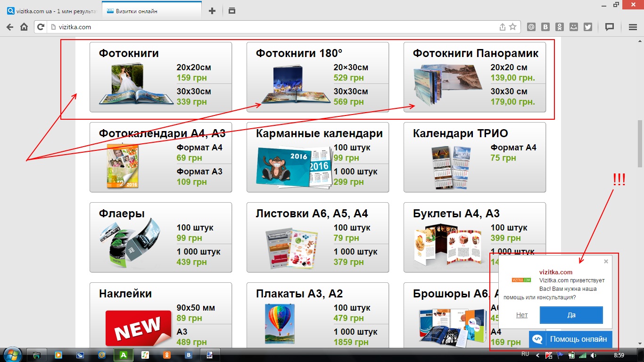Viewport: 644px width, 362px height.
Task: Select the Визитки онлайн tab
Action: pos(151,11)
